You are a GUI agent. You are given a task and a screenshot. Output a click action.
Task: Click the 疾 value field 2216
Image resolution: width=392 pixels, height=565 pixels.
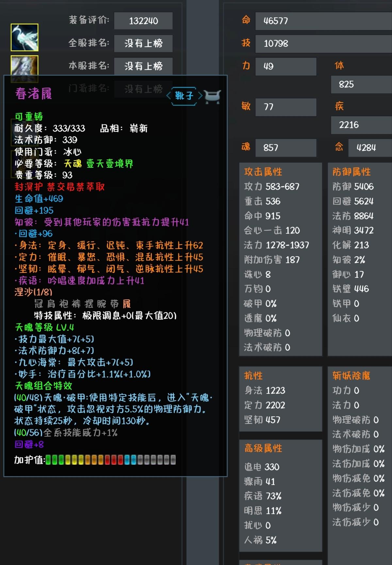[x=361, y=125]
